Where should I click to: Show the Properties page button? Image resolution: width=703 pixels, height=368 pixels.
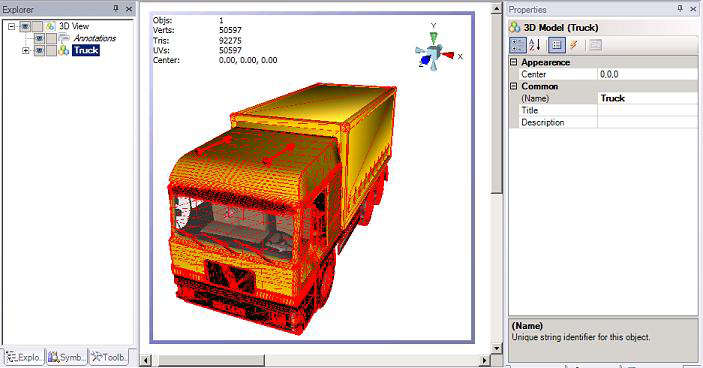[556, 45]
